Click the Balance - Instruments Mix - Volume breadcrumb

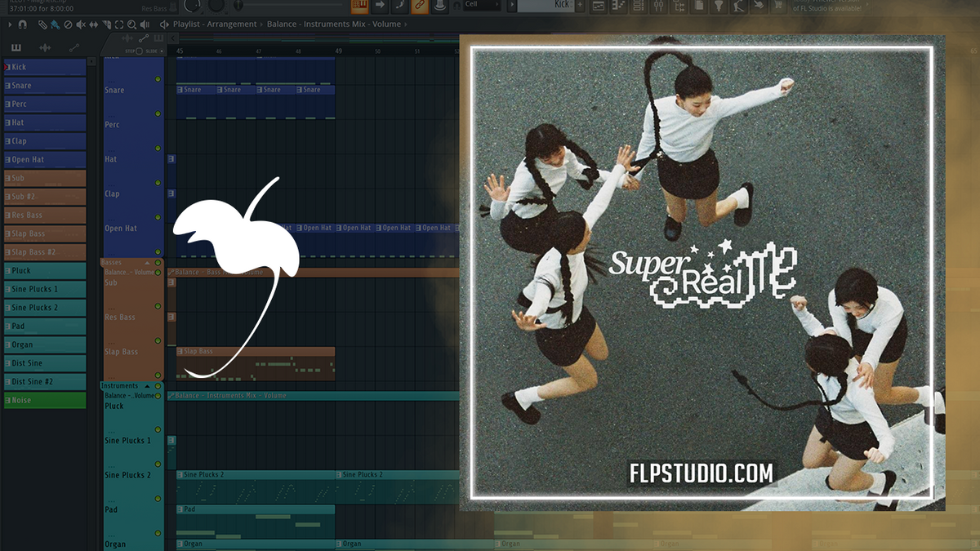[x=335, y=24]
